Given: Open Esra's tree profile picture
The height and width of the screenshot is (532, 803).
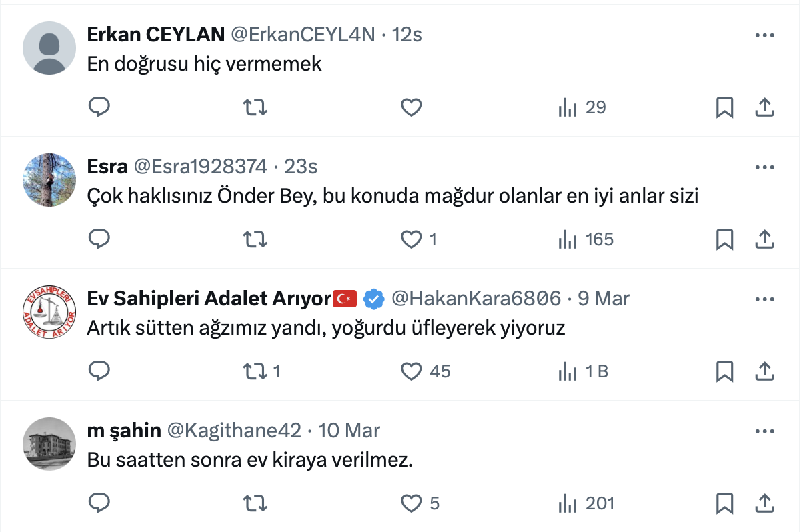Looking at the screenshot, I should point(49,180).
